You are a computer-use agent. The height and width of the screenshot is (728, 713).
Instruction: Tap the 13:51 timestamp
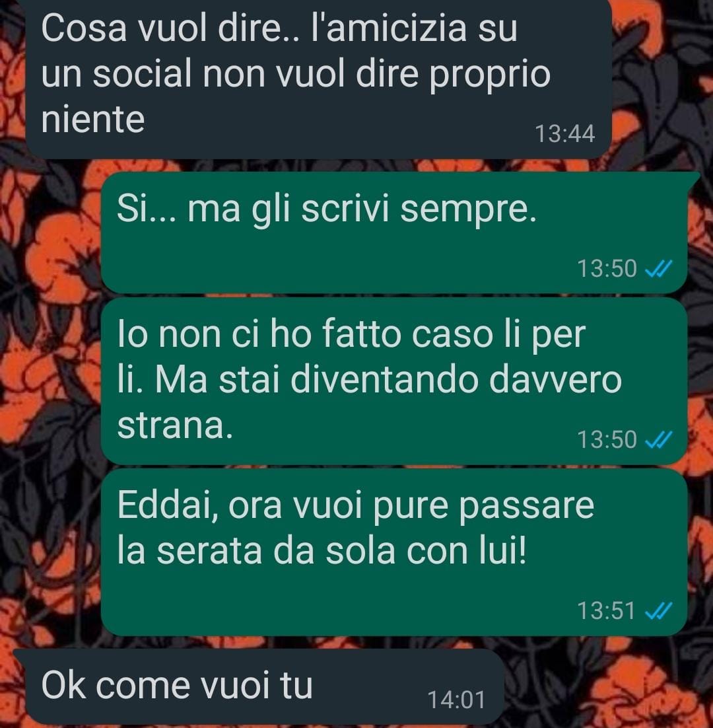(x=606, y=611)
